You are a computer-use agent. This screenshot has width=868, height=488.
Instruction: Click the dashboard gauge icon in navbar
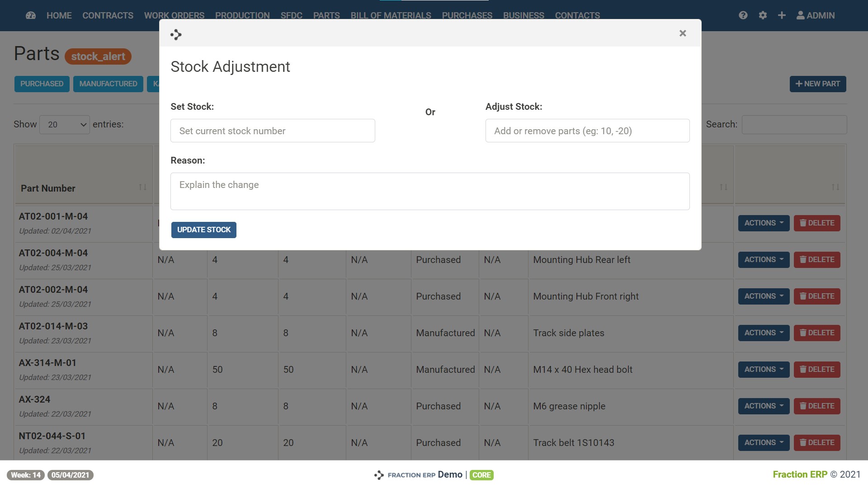pos(31,15)
